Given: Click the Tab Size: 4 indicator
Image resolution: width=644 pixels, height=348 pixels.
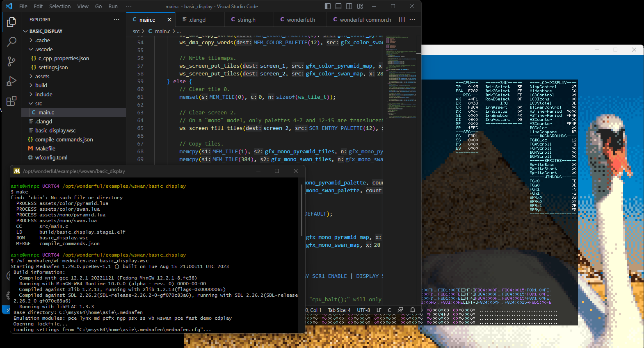Looking at the screenshot, I should [x=339, y=310].
